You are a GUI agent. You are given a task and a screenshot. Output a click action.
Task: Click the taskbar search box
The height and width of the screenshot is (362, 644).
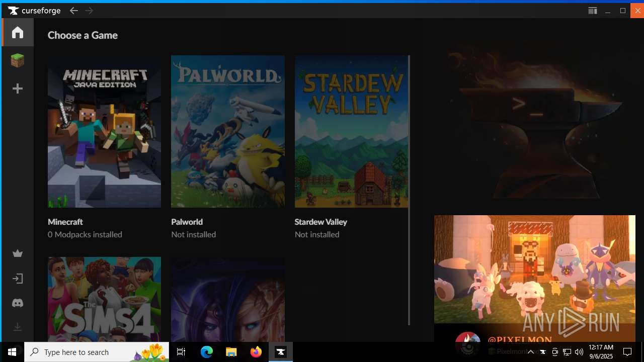(97, 352)
